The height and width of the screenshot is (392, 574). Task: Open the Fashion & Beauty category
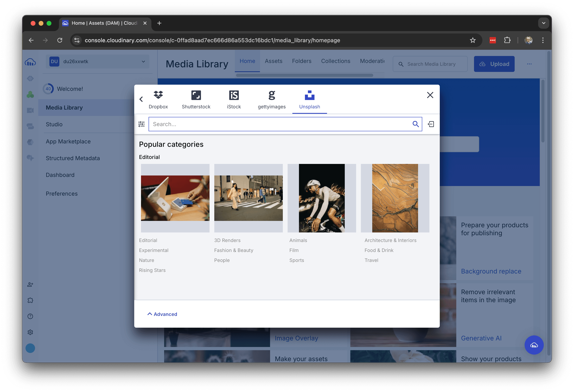tap(233, 250)
